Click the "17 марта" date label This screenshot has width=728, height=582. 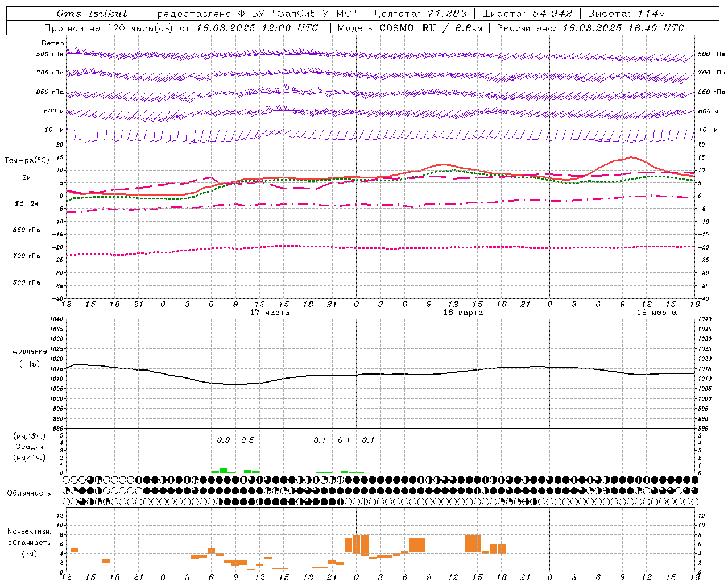(x=270, y=313)
